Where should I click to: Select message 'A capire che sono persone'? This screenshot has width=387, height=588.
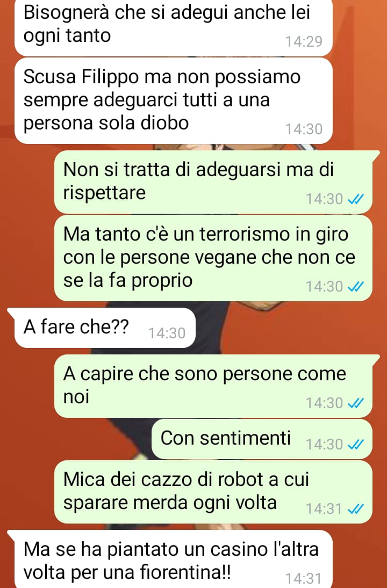tap(213, 386)
